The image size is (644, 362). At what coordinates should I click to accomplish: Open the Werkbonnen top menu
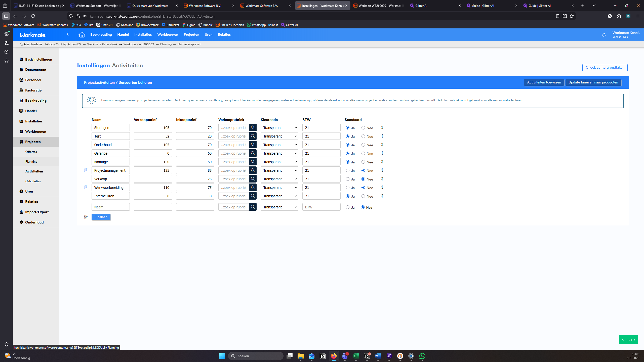(x=168, y=35)
